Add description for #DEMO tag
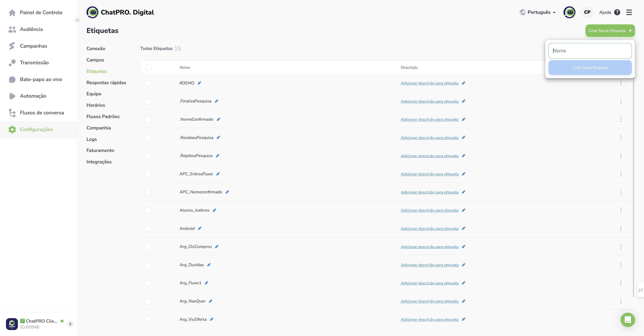This screenshot has height=336, width=644. [x=430, y=83]
